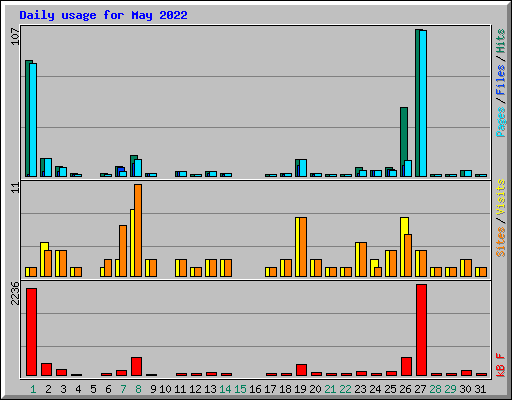Viewport: 512px width, 400px height.
Task: Click the day label "2" on x-axis
Action: click(48, 389)
